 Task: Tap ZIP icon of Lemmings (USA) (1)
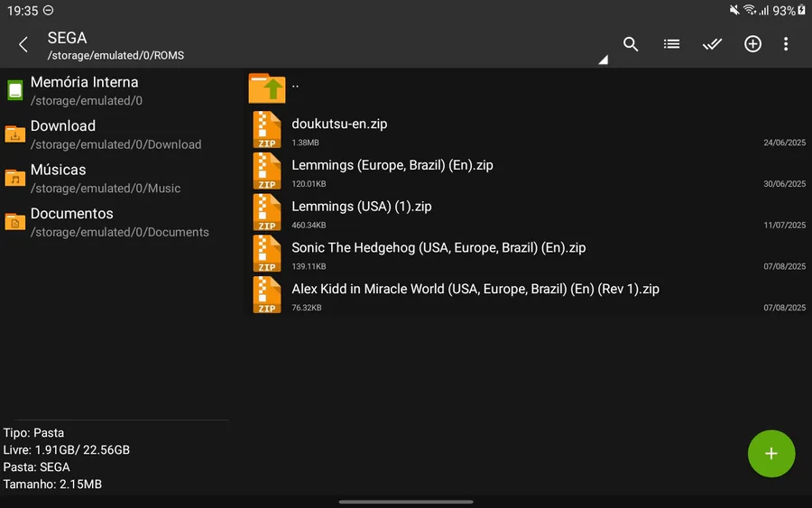(267, 212)
